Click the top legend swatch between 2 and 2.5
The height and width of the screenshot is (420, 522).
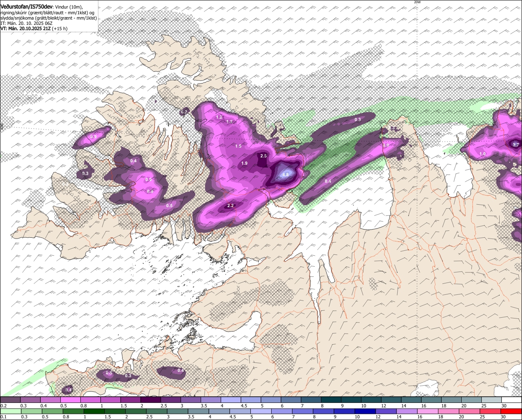(151, 400)
